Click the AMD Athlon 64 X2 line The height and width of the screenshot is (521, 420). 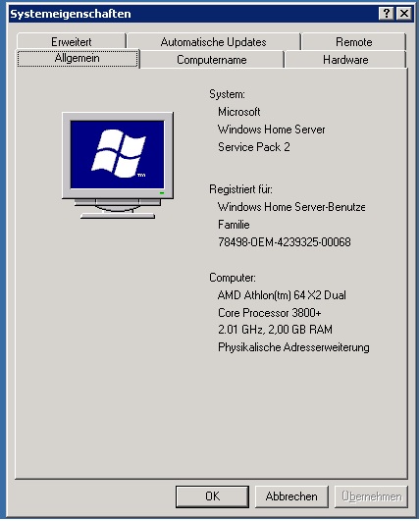tap(282, 295)
